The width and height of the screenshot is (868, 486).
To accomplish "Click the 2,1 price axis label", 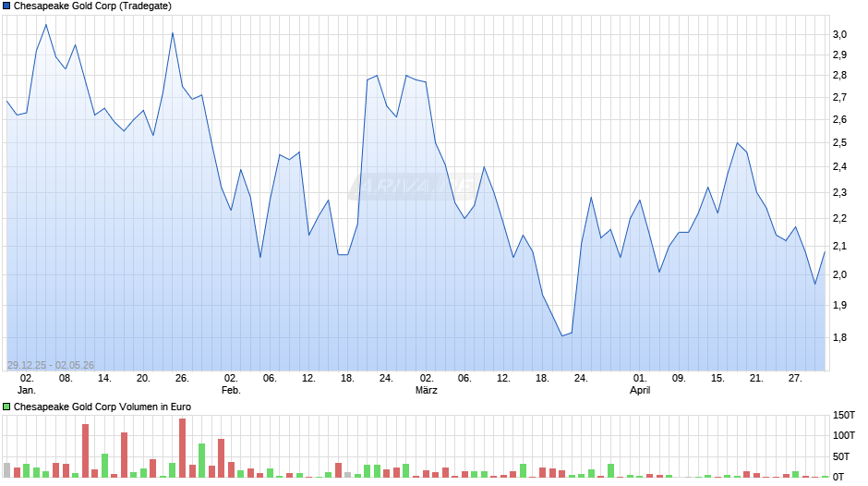I will 839,246.
